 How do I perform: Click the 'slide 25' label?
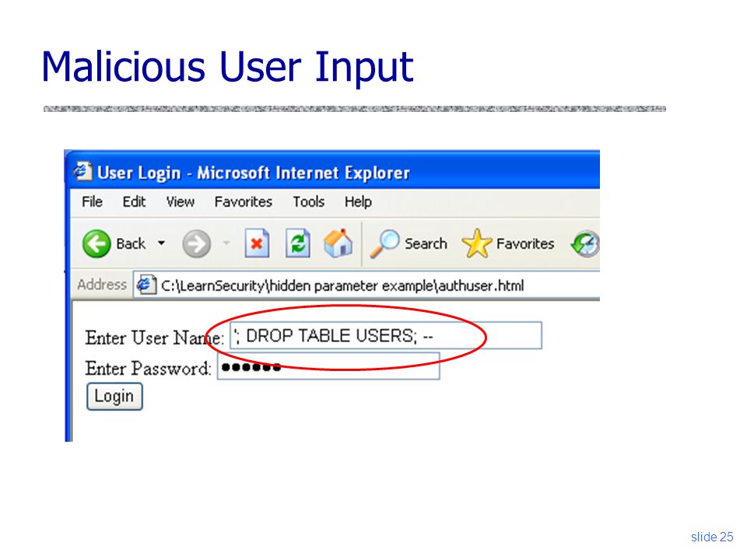tap(712, 537)
